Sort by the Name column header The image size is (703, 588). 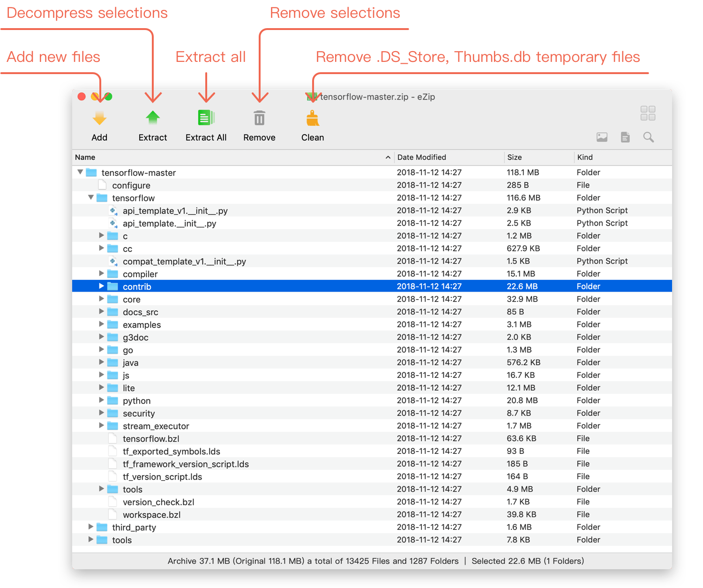pos(233,158)
